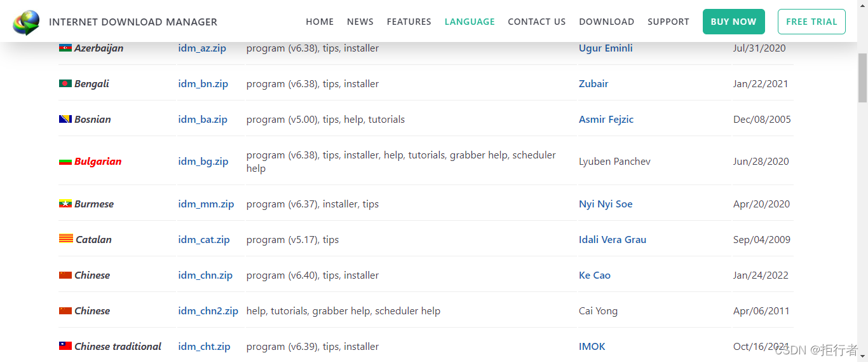Click the date Sep/04/2009
Image resolution: width=868 pixels, height=362 pixels.
762,240
